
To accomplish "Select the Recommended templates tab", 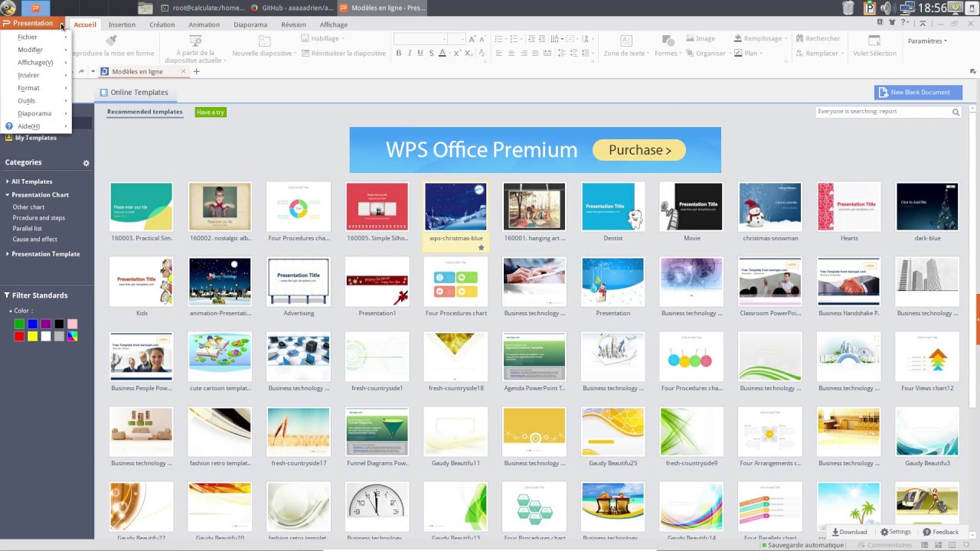I will click(145, 112).
